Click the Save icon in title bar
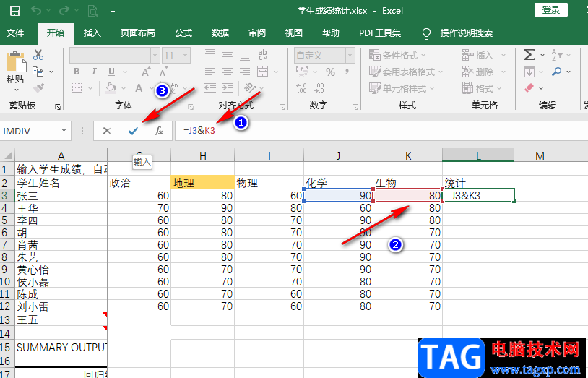This screenshot has width=588, height=378. click(x=14, y=11)
